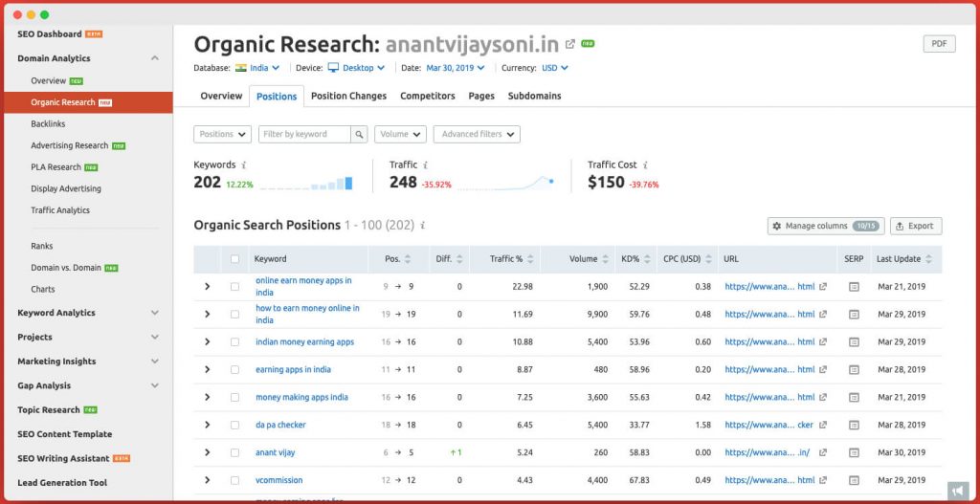Click the Manage columns button
The image size is (980, 504).
pos(826,226)
